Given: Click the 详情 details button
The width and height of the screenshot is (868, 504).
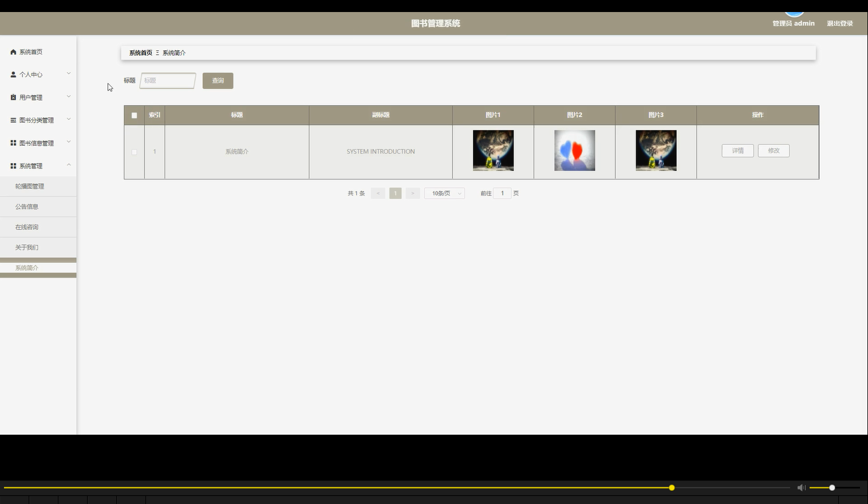Looking at the screenshot, I should [737, 151].
